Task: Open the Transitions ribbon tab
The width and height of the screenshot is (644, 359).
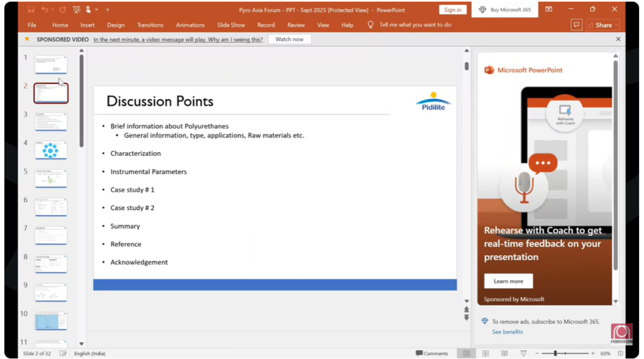Action: click(x=150, y=25)
